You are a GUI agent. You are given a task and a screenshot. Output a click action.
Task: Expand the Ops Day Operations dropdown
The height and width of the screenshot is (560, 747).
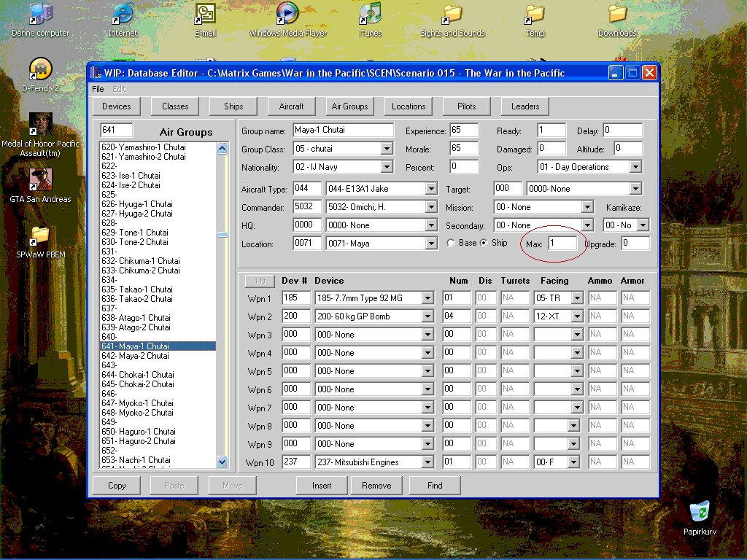coord(635,167)
